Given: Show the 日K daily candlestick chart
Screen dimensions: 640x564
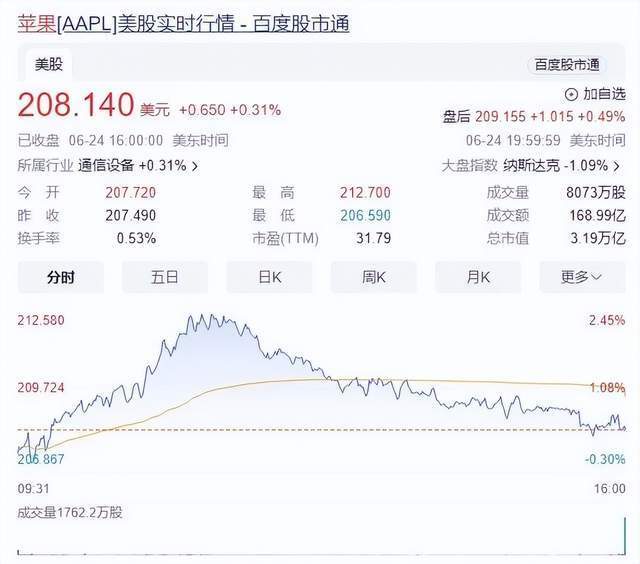Looking at the screenshot, I should click(269, 277).
